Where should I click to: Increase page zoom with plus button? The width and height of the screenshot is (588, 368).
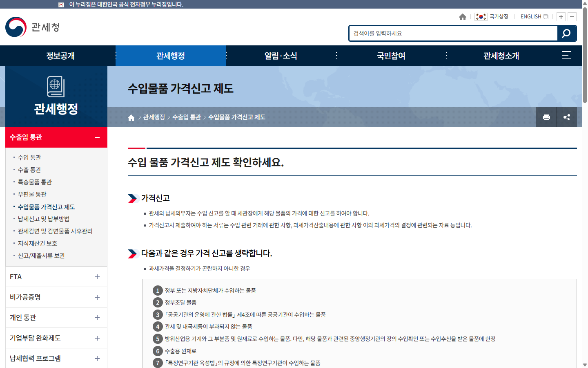click(561, 17)
